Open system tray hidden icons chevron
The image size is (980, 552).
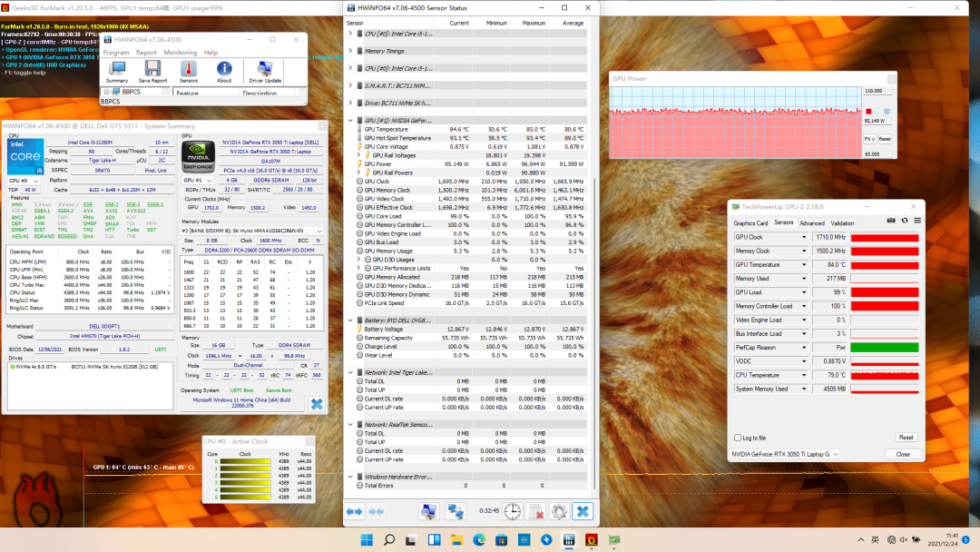click(860, 539)
